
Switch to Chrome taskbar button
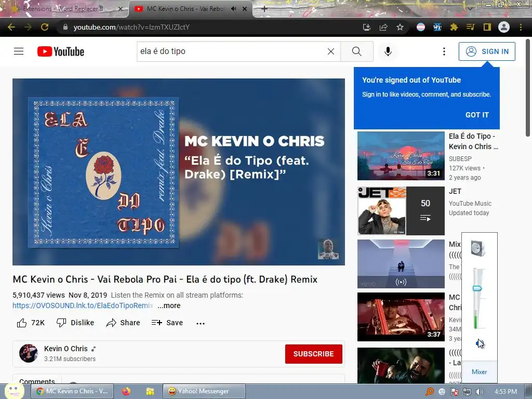pos(71,391)
